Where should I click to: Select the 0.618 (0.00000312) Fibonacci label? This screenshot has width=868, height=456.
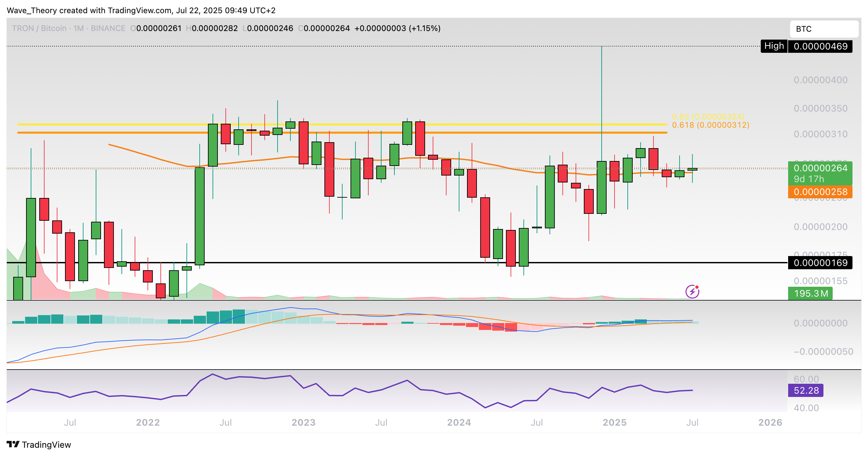tap(710, 125)
